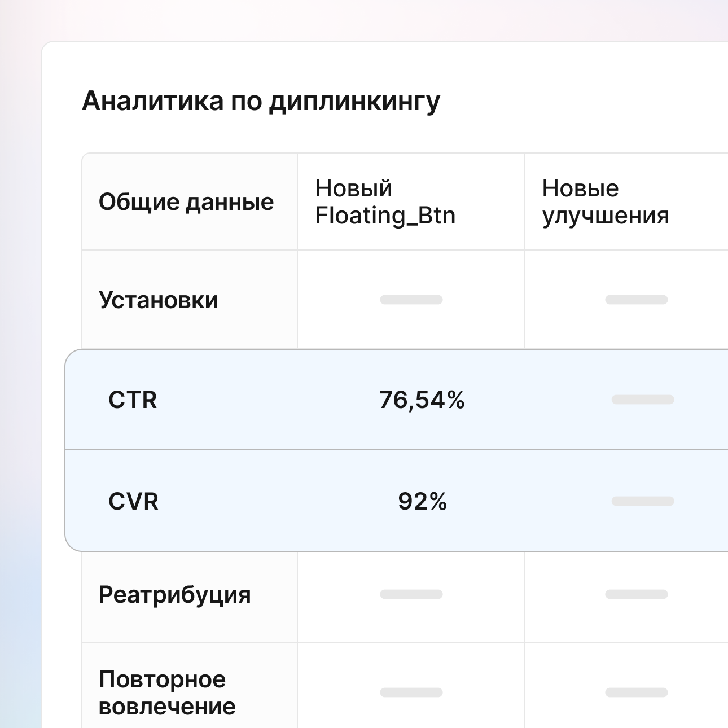The width and height of the screenshot is (728, 728).
Task: Click CTR placeholder under Новые улучшения
Action: [x=642, y=400]
